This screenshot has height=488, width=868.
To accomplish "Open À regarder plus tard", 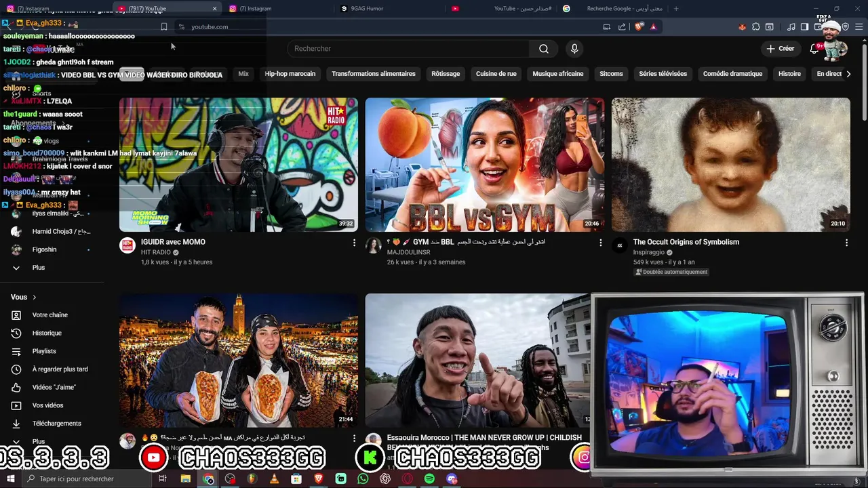I will (60, 369).
